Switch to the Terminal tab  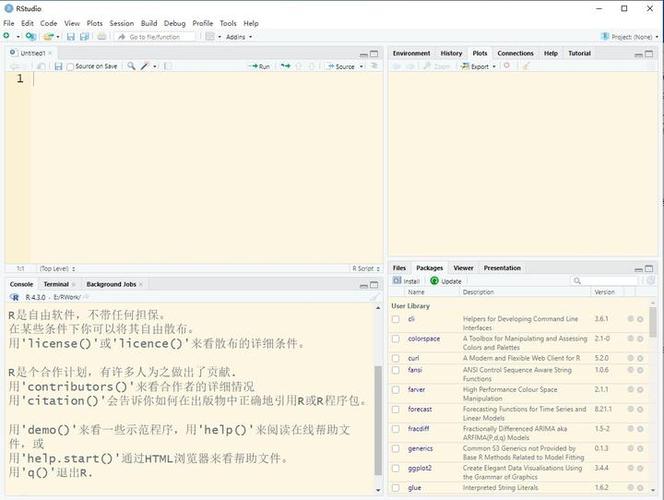click(x=56, y=284)
